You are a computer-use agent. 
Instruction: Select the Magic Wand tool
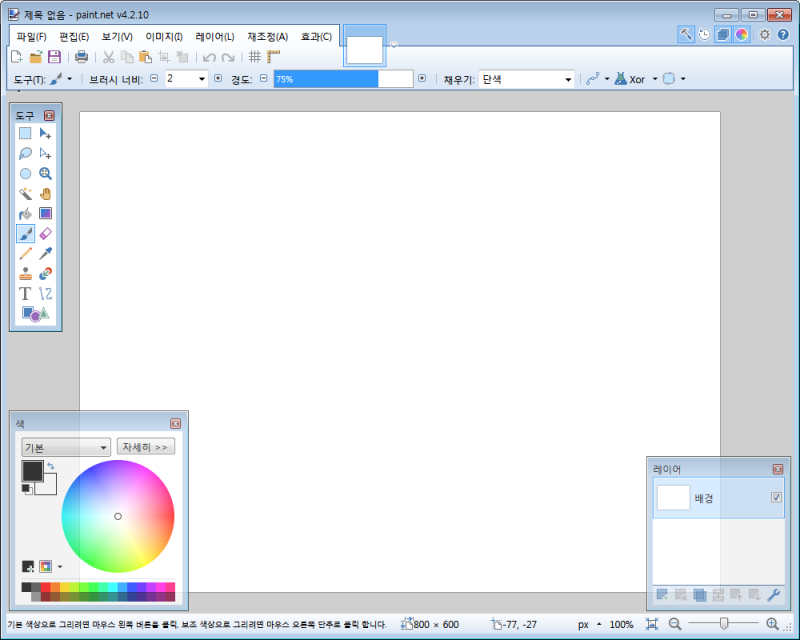(x=25, y=192)
